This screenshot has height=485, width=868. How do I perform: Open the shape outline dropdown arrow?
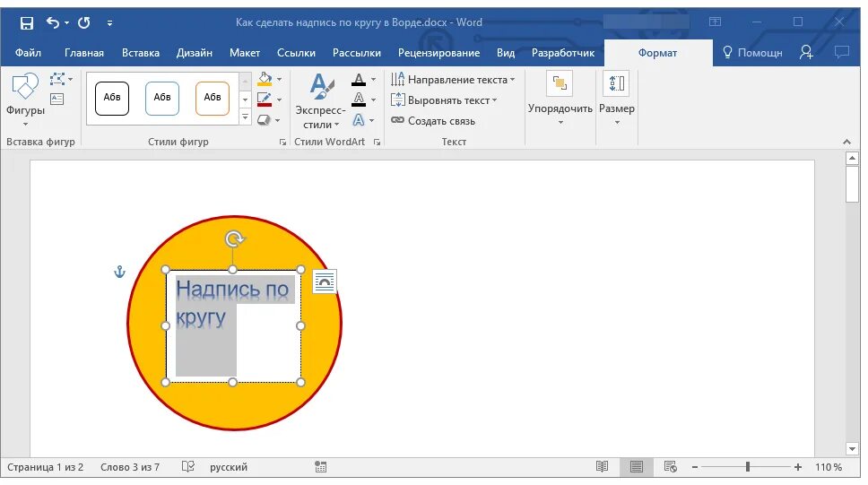tap(279, 100)
